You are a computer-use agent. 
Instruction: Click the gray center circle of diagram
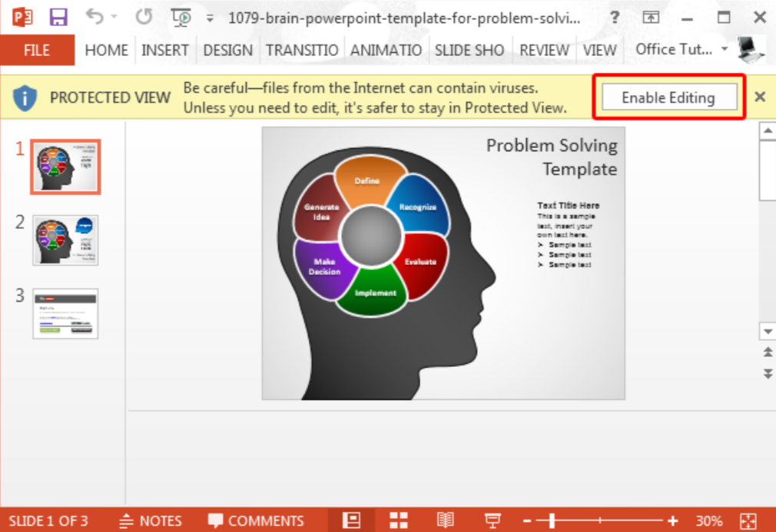(x=371, y=236)
